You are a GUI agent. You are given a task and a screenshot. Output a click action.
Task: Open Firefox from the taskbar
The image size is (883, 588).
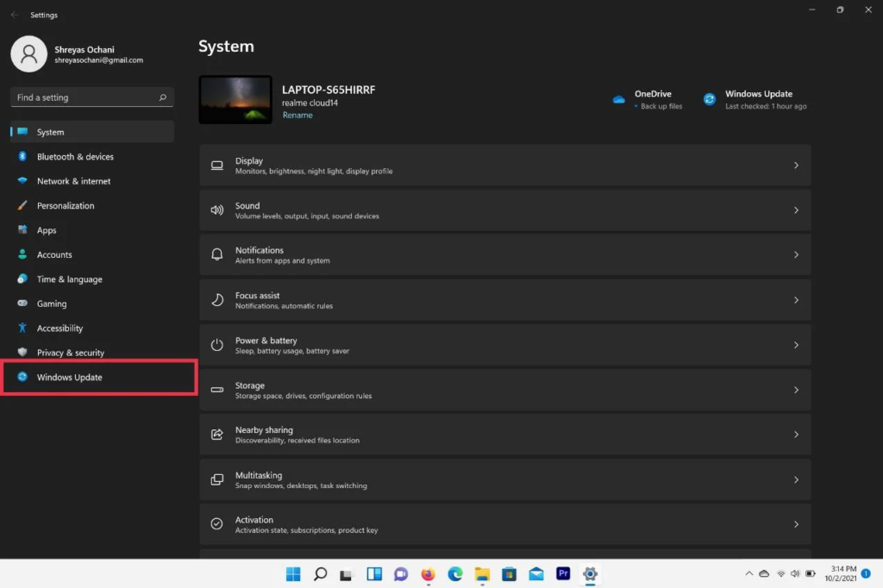[x=428, y=574]
